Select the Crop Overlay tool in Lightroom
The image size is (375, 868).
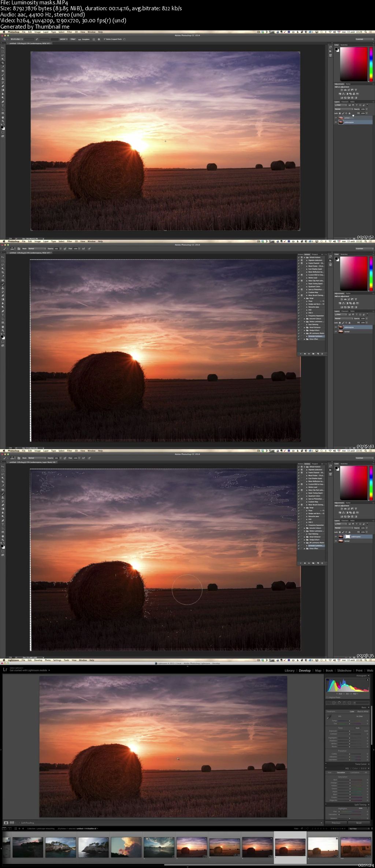tap(328, 703)
